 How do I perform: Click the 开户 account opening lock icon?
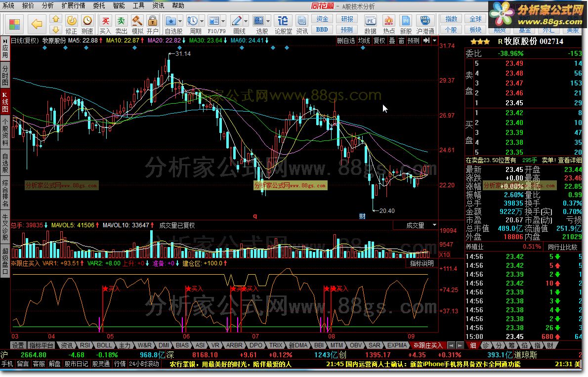click(x=152, y=25)
